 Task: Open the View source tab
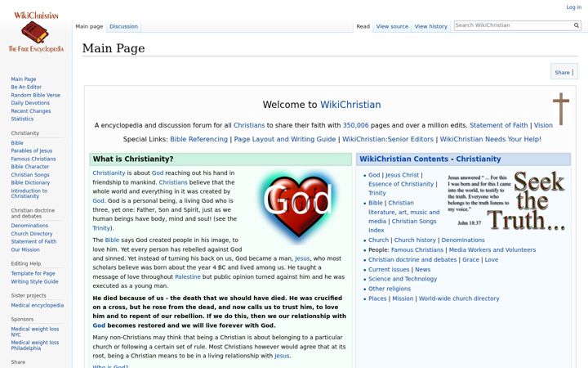point(392,27)
